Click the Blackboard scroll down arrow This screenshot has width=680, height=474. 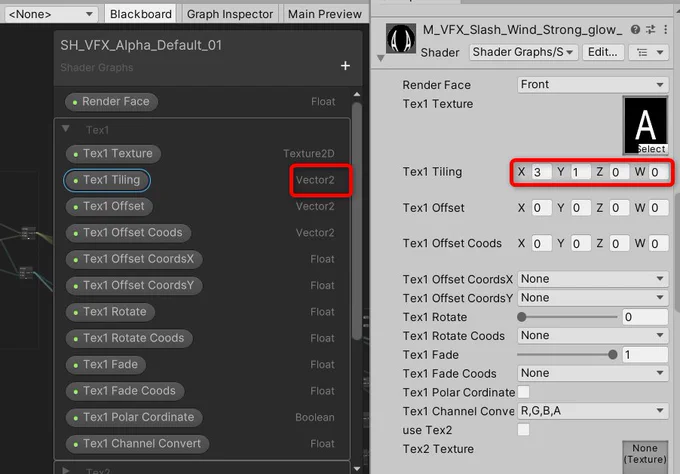click(357, 468)
